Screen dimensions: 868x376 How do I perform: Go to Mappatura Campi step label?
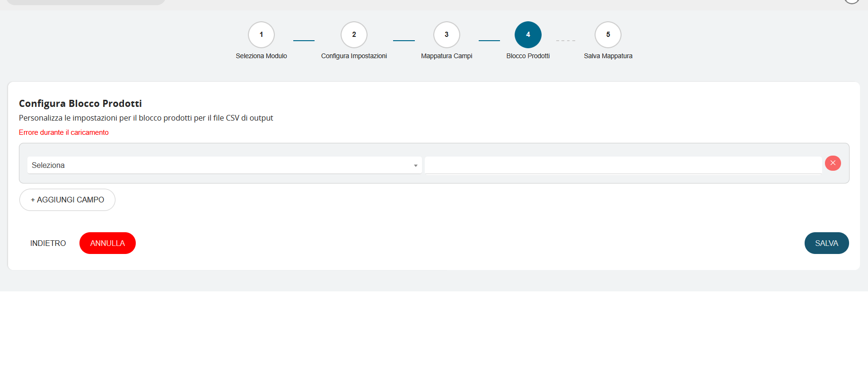(x=447, y=56)
